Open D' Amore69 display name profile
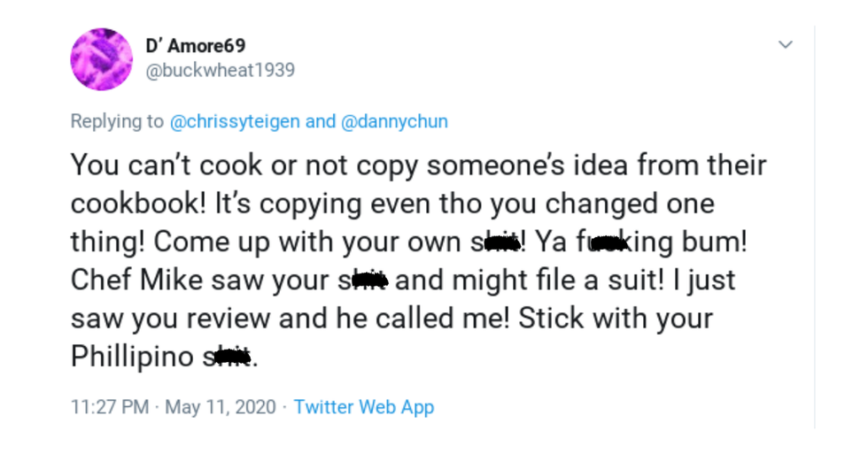This screenshot has width=868, height=454. point(195,44)
